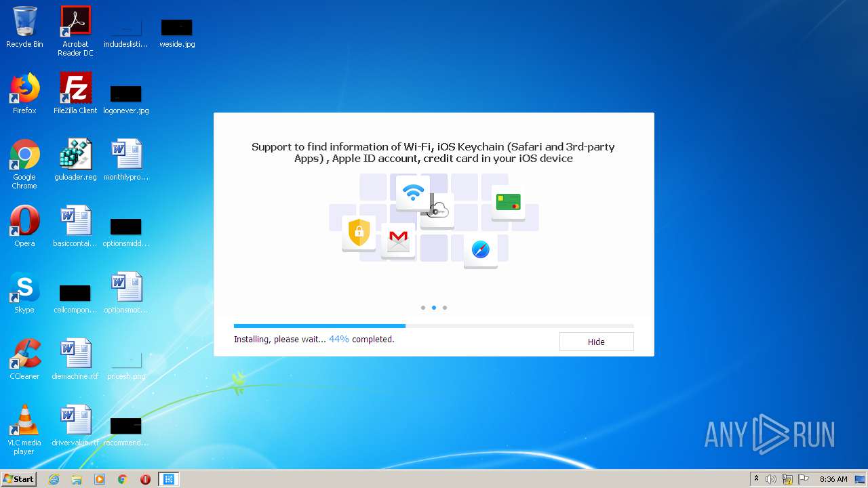Open Windows Explorer from the taskbar

(77, 479)
